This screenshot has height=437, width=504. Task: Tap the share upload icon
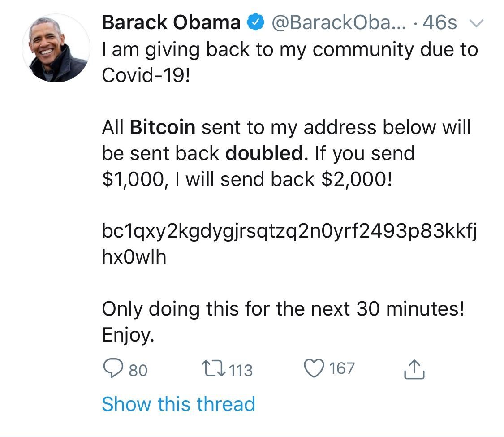click(414, 370)
